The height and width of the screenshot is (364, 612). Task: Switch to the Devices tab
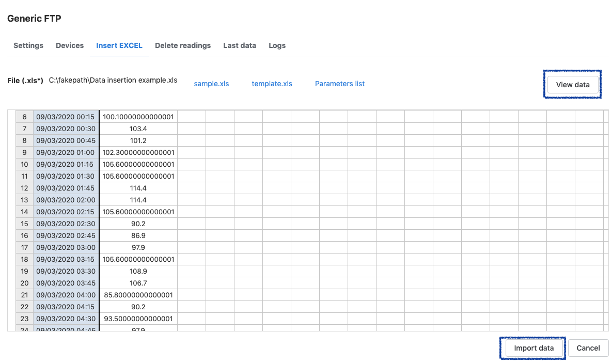coord(70,45)
